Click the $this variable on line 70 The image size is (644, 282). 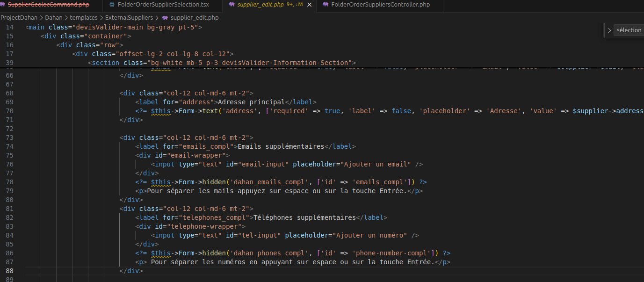pyautogui.click(x=161, y=111)
